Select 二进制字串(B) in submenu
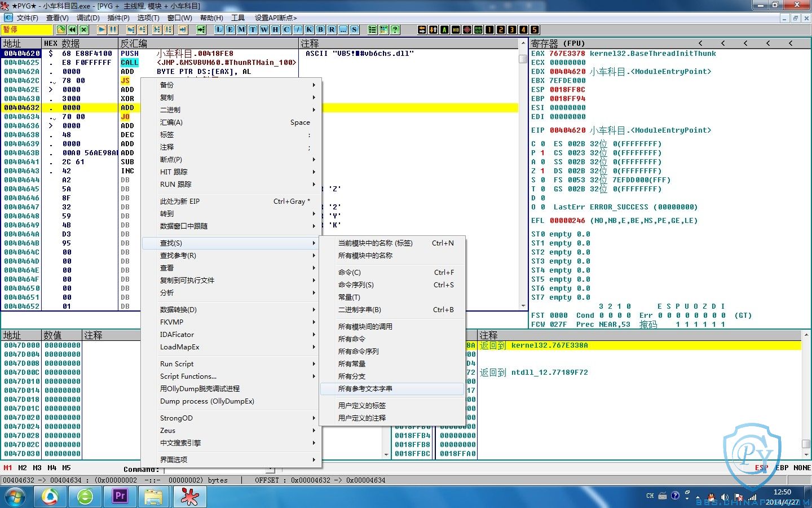This screenshot has width=812, height=508. pyautogui.click(x=392, y=310)
